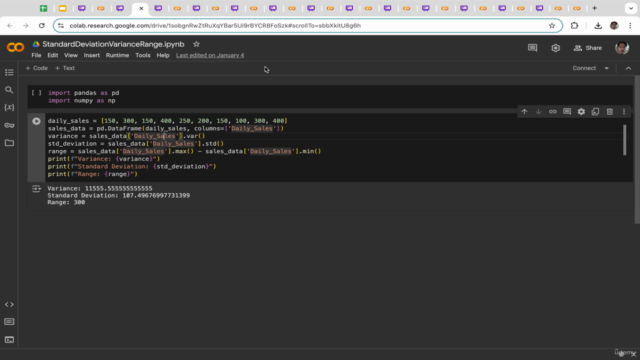Open Code snippets panel icon
Screen dimensions: 640x360
tap(9, 304)
